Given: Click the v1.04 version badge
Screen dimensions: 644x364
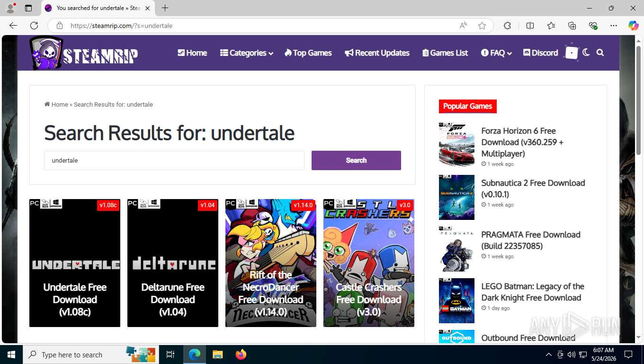Looking at the screenshot, I should click(208, 205).
